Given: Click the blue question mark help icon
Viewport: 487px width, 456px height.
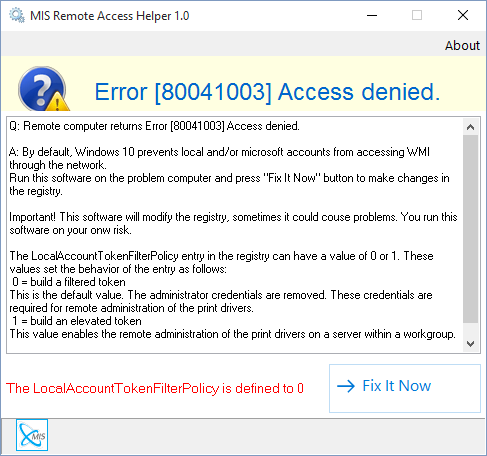Looking at the screenshot, I should (43, 89).
